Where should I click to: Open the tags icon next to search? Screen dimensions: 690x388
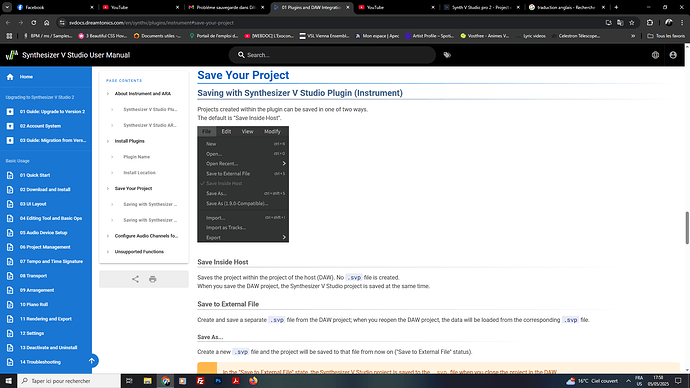[x=447, y=55]
